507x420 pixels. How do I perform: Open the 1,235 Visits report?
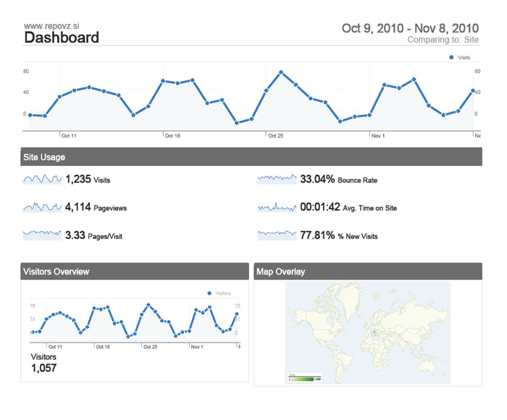(x=88, y=180)
